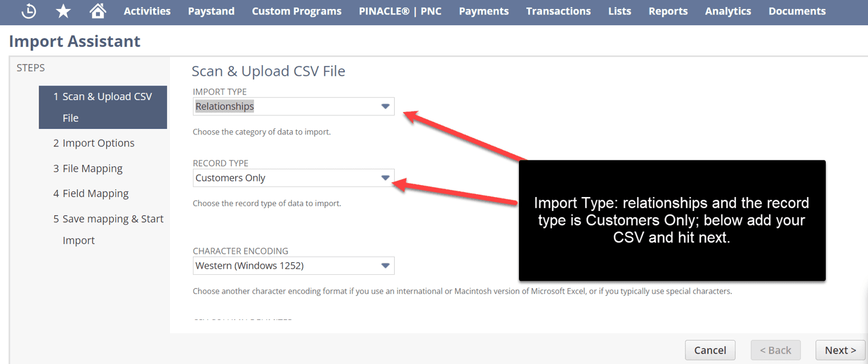Click the IMPORT TYPE field label
This screenshot has height=364, width=868.
(x=219, y=92)
